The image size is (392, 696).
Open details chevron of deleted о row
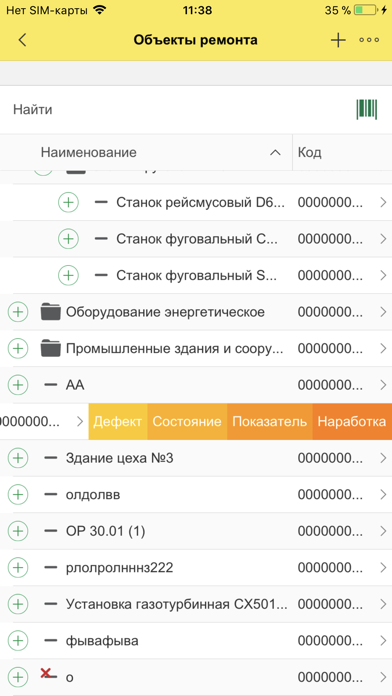pyautogui.click(x=384, y=677)
